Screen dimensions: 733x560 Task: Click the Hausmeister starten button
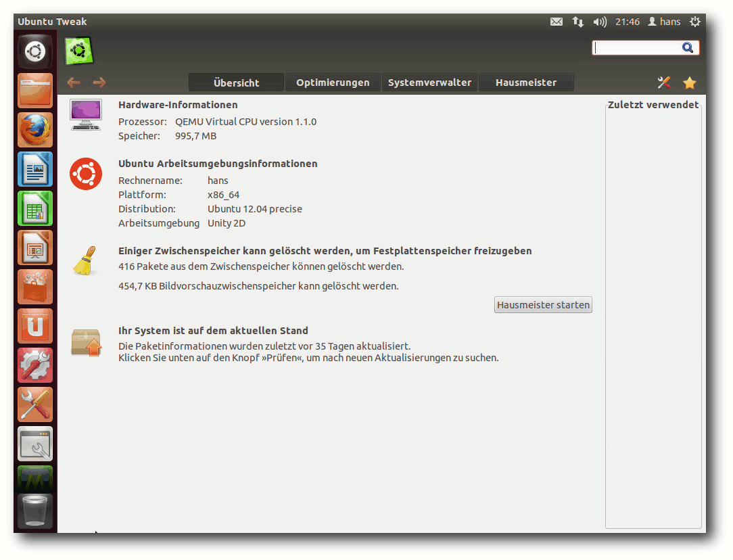point(543,305)
